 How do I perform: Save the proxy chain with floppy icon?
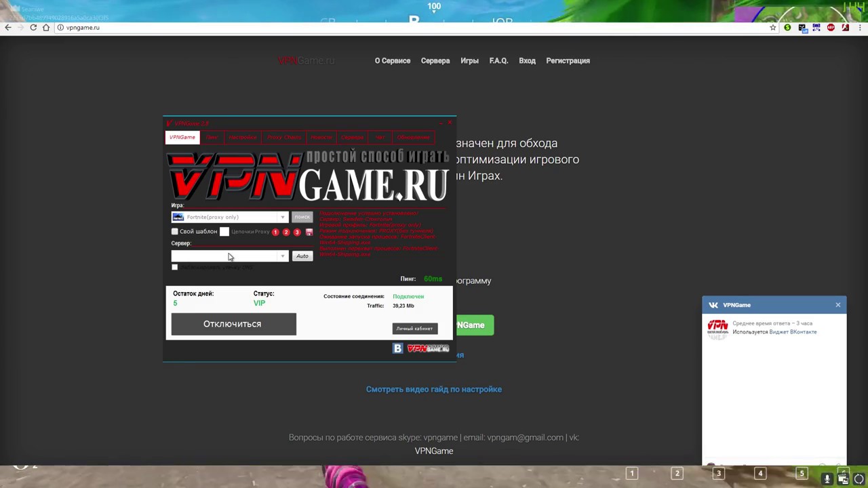[x=309, y=232]
